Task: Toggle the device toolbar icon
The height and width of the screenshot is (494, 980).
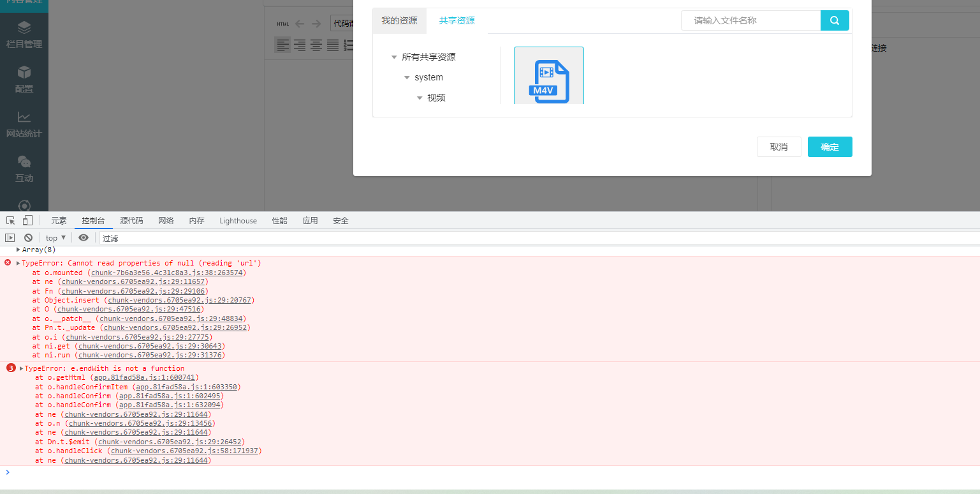Action: [27, 220]
